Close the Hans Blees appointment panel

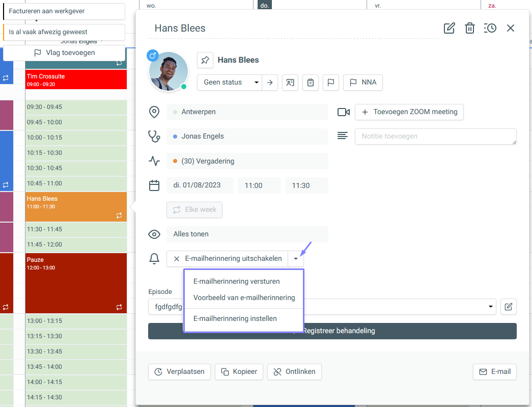pos(510,28)
